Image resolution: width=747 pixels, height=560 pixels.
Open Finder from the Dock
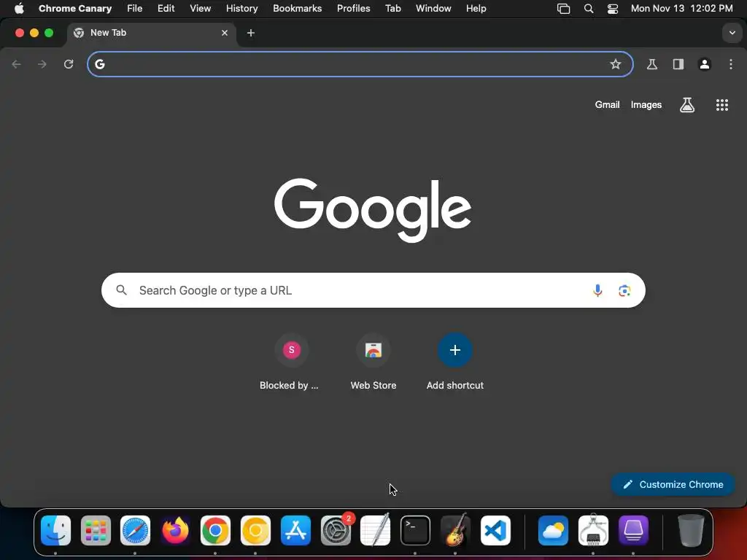click(55, 531)
